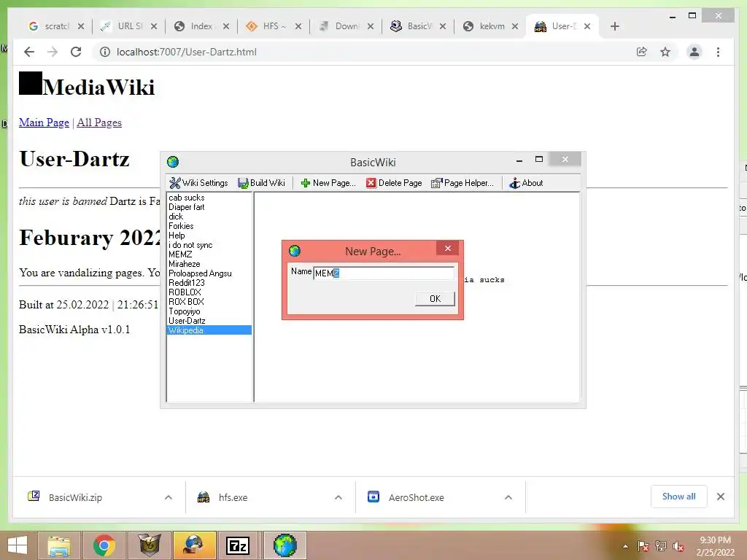Expand options for hfs.exe download
The image size is (747, 560).
click(338, 497)
